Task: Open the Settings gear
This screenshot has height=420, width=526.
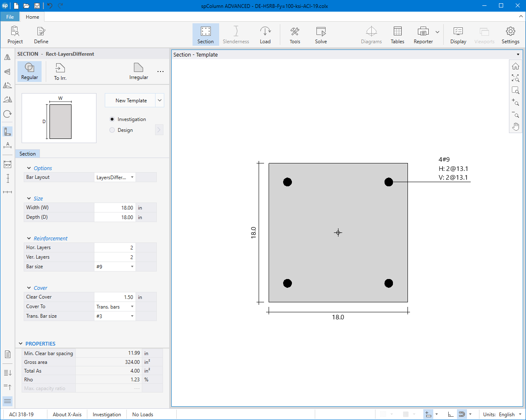Action: [511, 35]
